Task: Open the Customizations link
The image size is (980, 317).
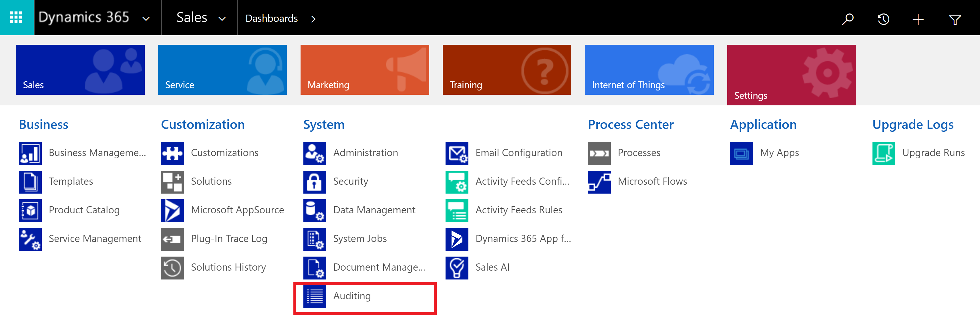Action: 224,153
